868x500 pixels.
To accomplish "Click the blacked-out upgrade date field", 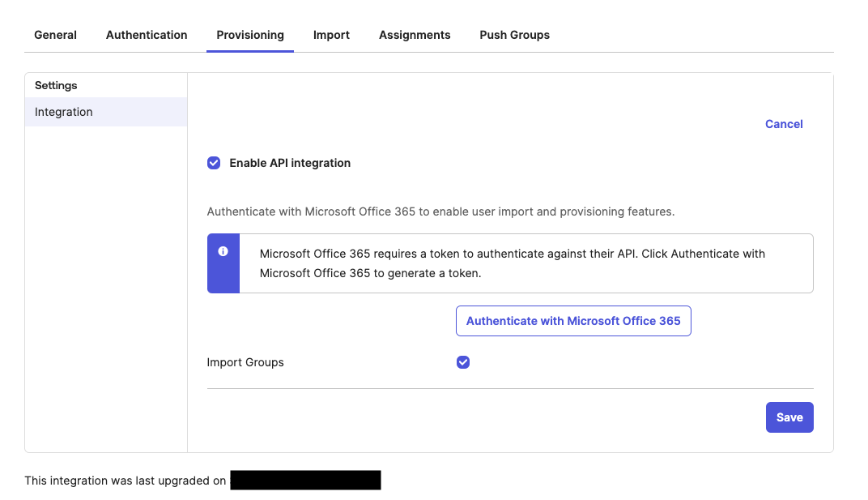I will tap(305, 481).
